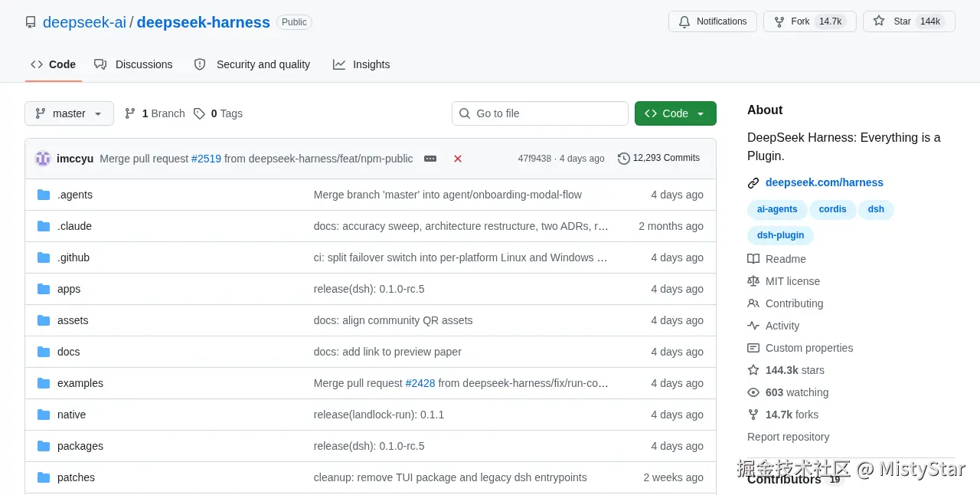View the 1 Branch link

(x=155, y=113)
